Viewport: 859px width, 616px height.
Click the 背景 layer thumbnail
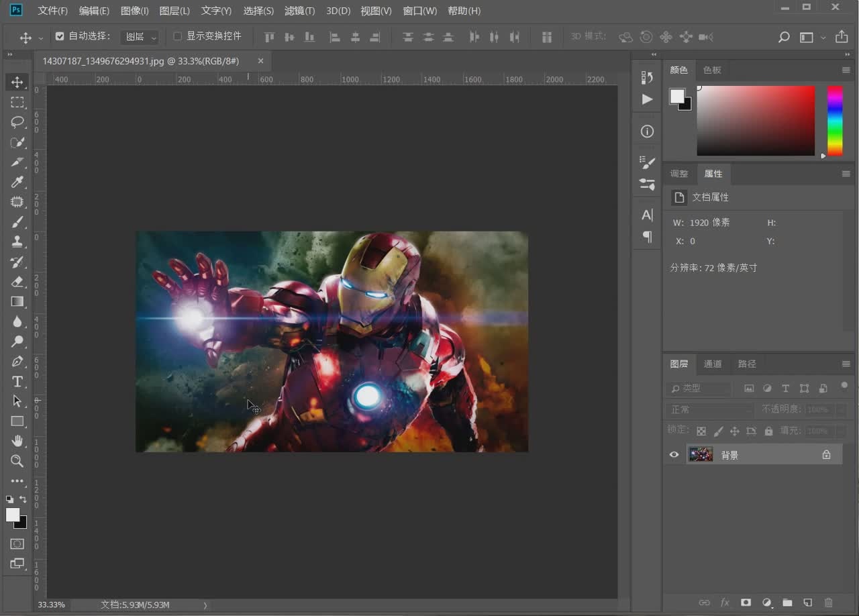(x=701, y=455)
